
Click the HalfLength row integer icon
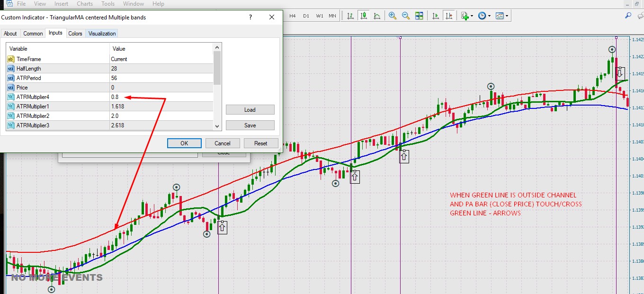[x=11, y=69]
